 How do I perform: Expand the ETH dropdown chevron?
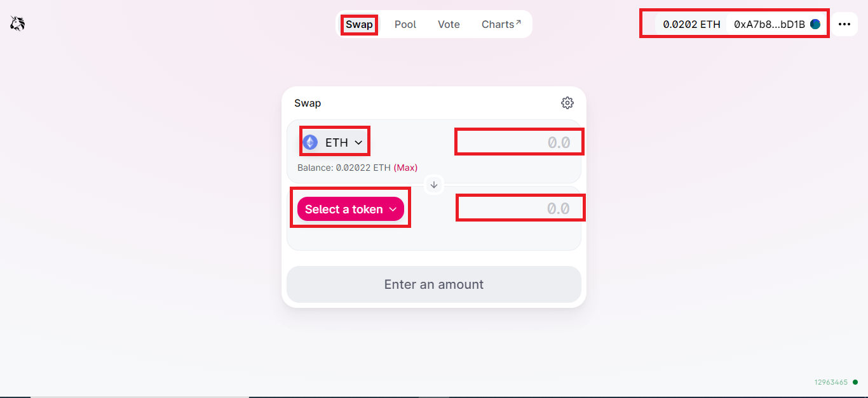(x=357, y=142)
